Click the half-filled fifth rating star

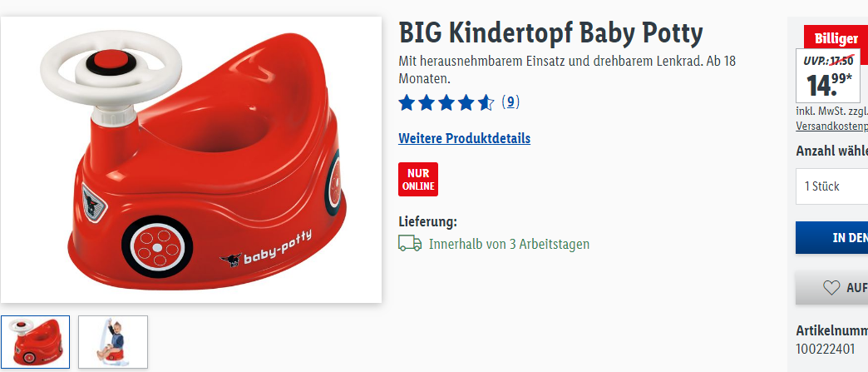(486, 102)
